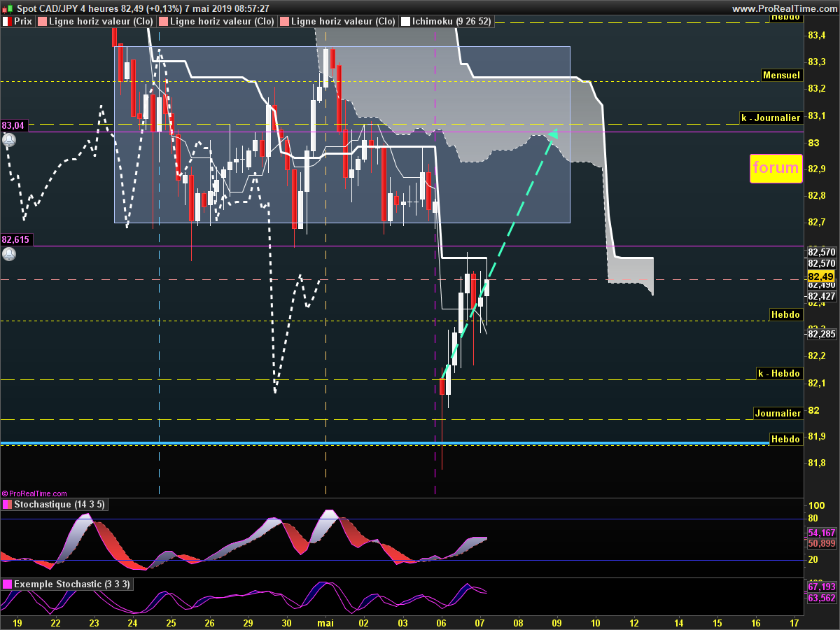Screen dimensions: 840x630
Task: Open Stochastique (14 3 5) indicator label
Action: click(59, 505)
